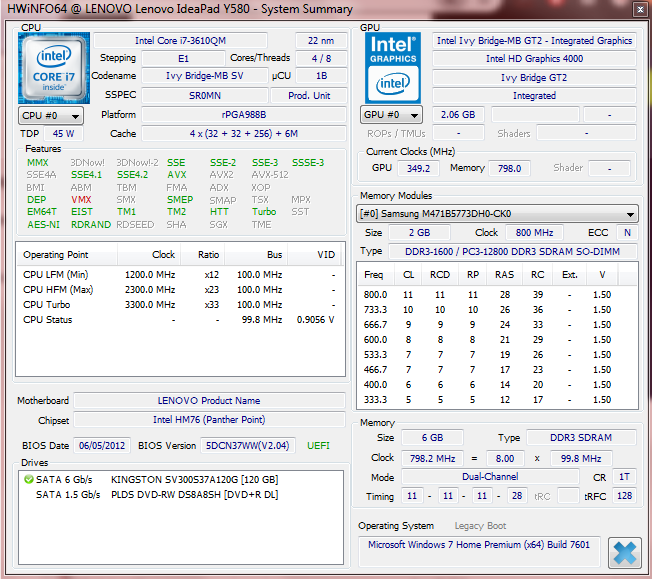Click the tRFC value 128

(624, 496)
